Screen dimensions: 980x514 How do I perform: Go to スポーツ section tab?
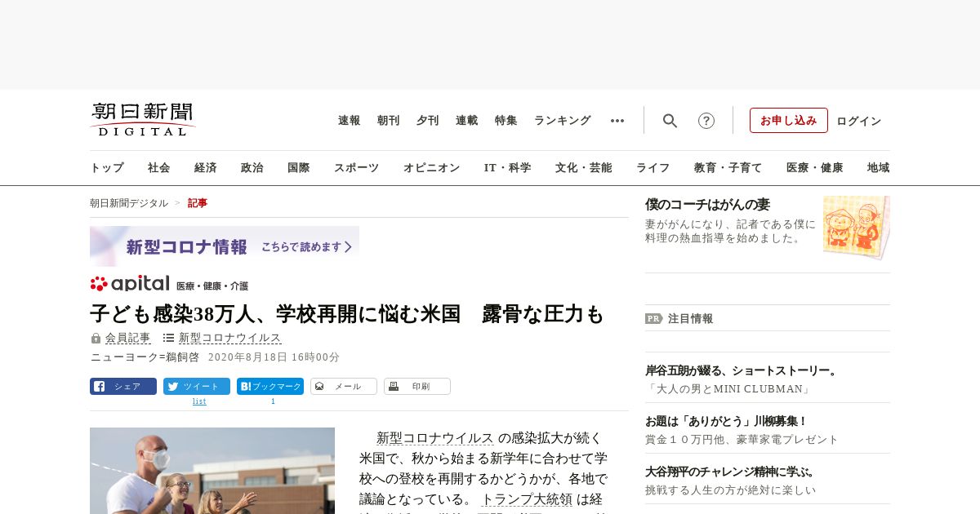356,168
